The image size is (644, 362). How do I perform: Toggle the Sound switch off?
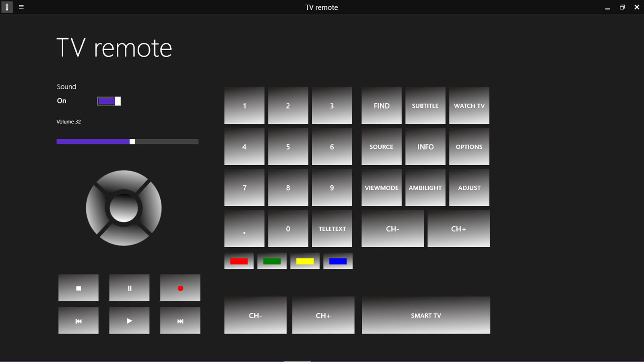pyautogui.click(x=109, y=101)
